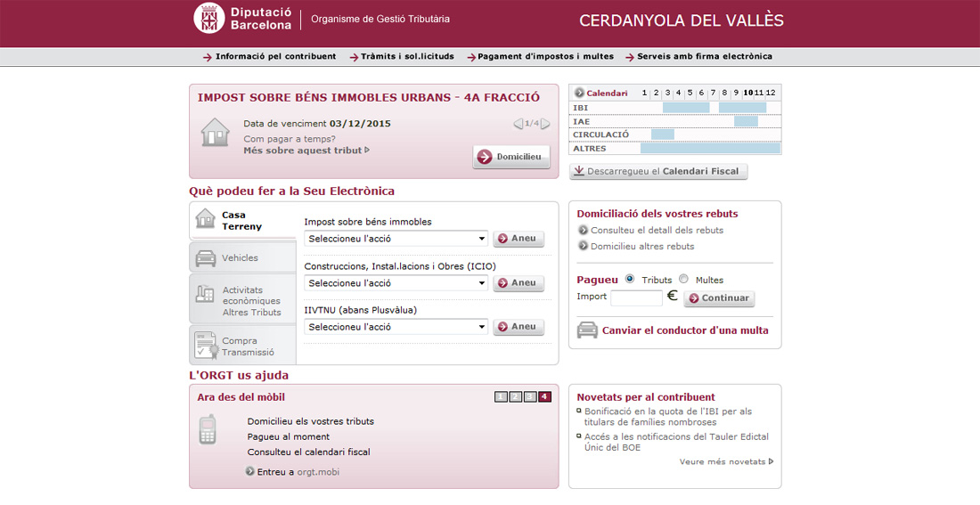
Task: Click bullet icon beside Consulteu el detall dels rebuts
Action: pyautogui.click(x=584, y=230)
